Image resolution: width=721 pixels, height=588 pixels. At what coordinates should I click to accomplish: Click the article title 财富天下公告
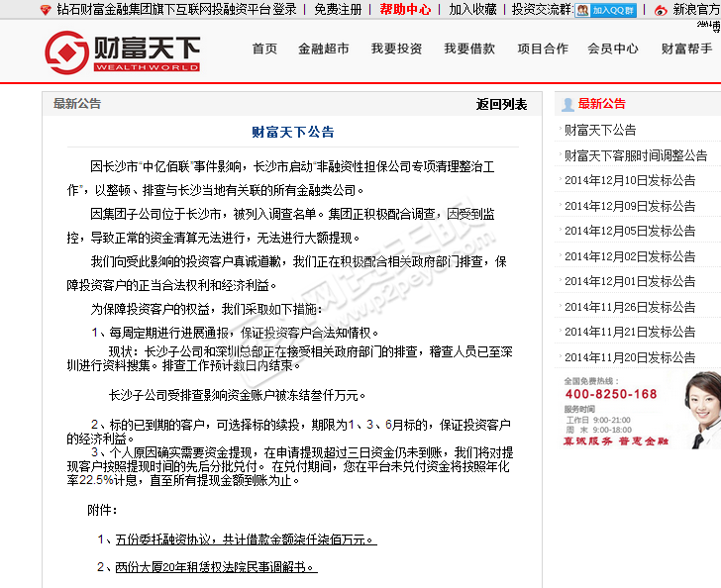coord(293,133)
